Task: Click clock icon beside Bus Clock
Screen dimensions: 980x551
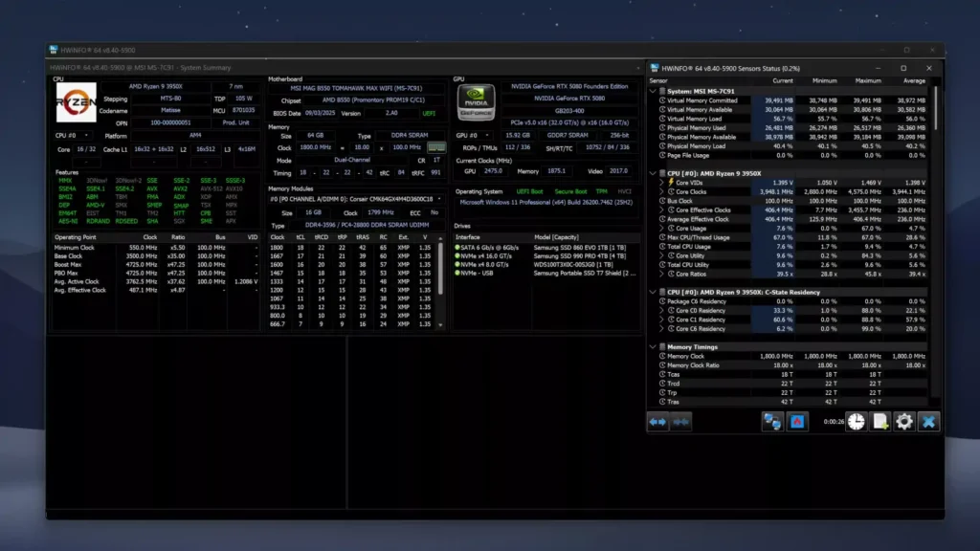Action: point(662,201)
